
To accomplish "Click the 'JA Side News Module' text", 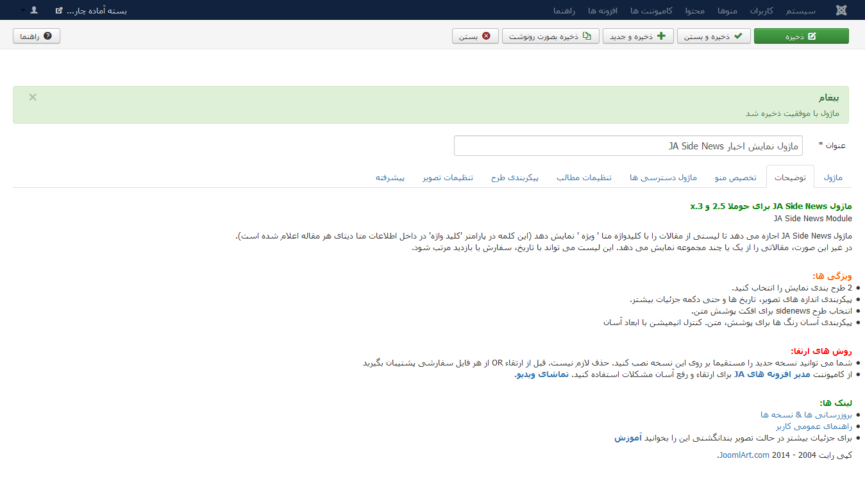I will click(x=812, y=218).
